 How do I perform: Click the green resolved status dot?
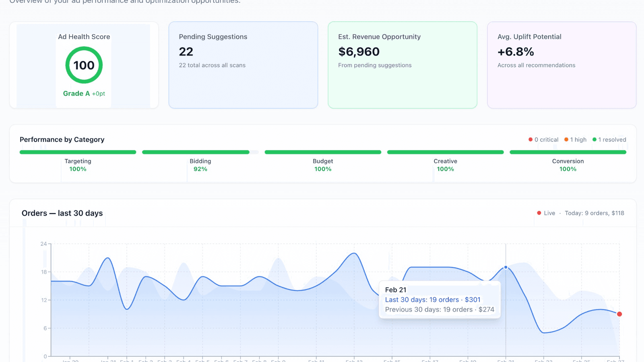594,140
